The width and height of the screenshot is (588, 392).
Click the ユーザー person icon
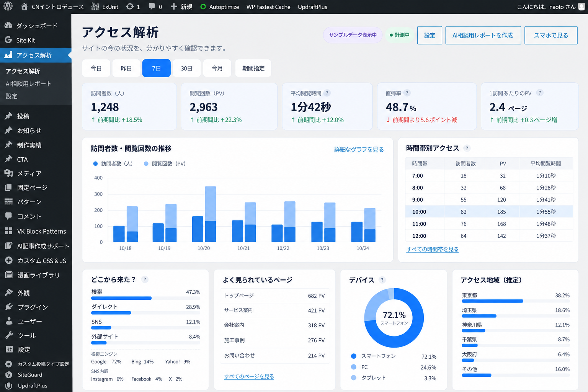9,321
